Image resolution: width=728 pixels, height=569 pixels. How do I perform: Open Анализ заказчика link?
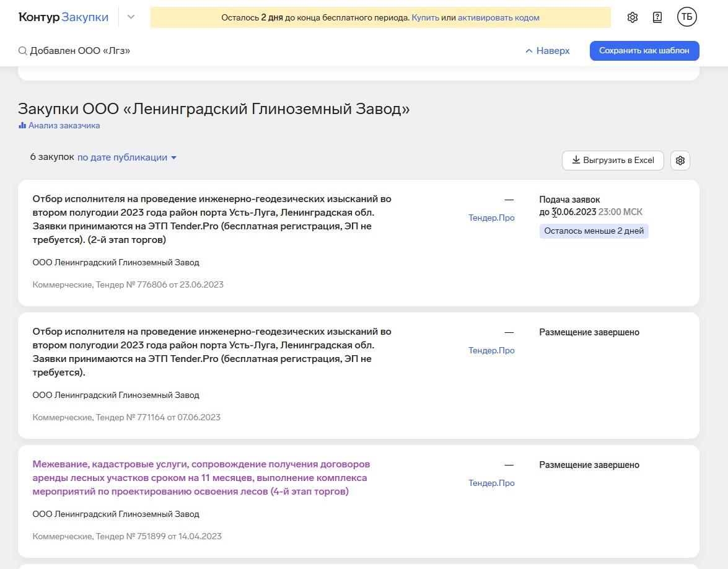[64, 125]
